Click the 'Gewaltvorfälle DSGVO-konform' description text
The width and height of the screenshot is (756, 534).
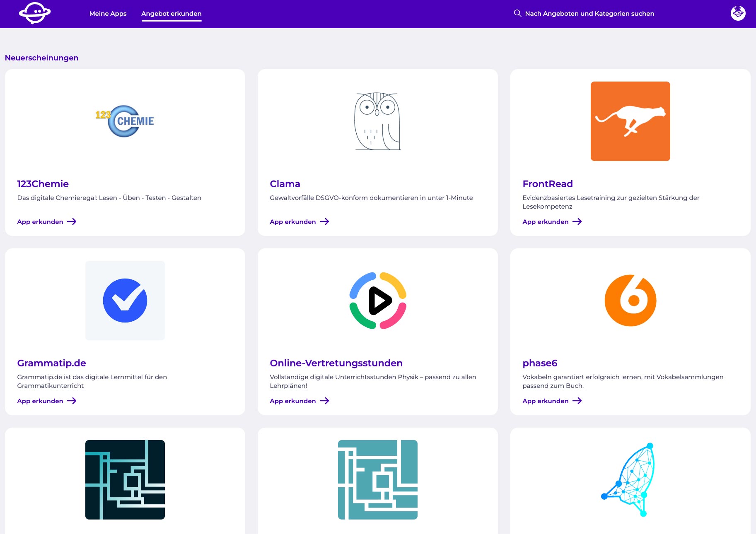coord(371,197)
